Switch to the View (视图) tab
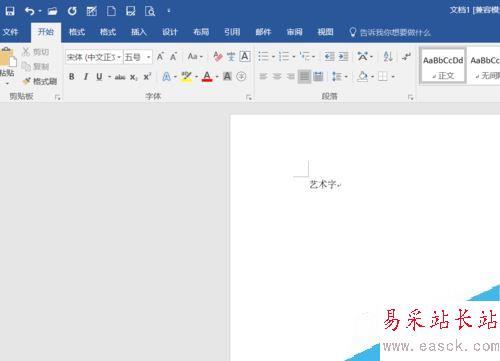 [325, 32]
